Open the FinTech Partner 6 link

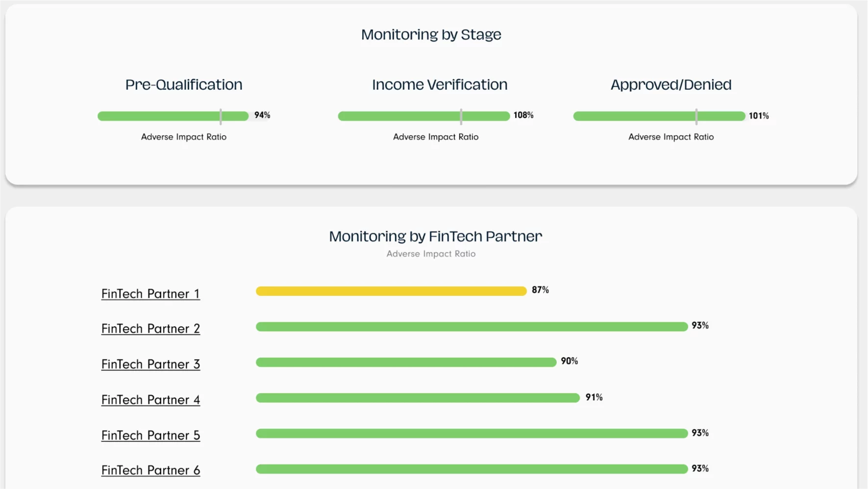(150, 470)
